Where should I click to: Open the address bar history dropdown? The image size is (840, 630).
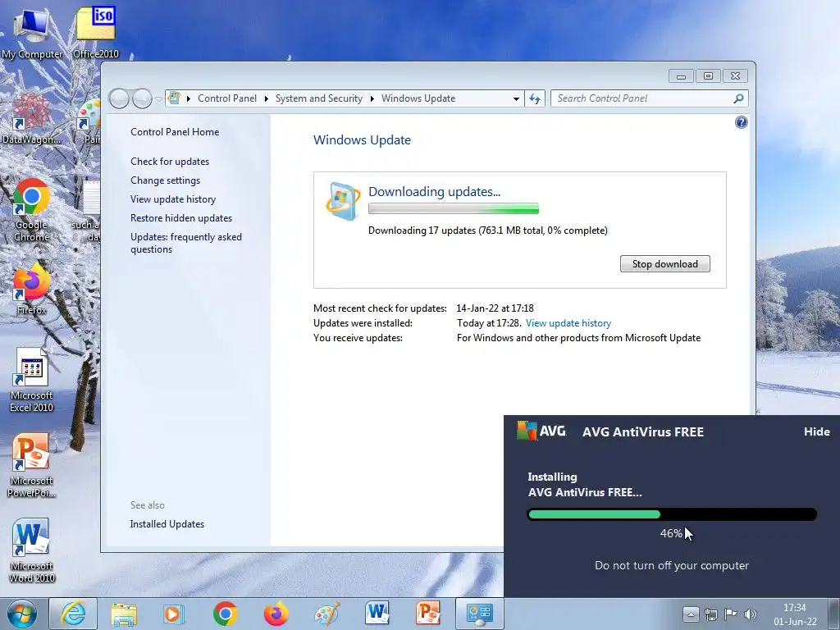tap(516, 98)
